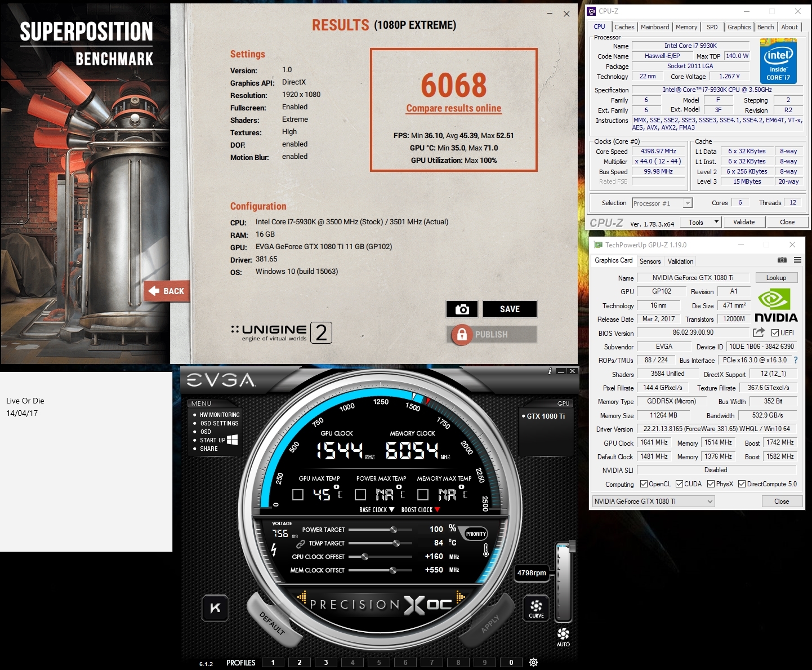Open the SPD tab in CPU-Z
Screen dimensions: 812x670
(x=712, y=27)
